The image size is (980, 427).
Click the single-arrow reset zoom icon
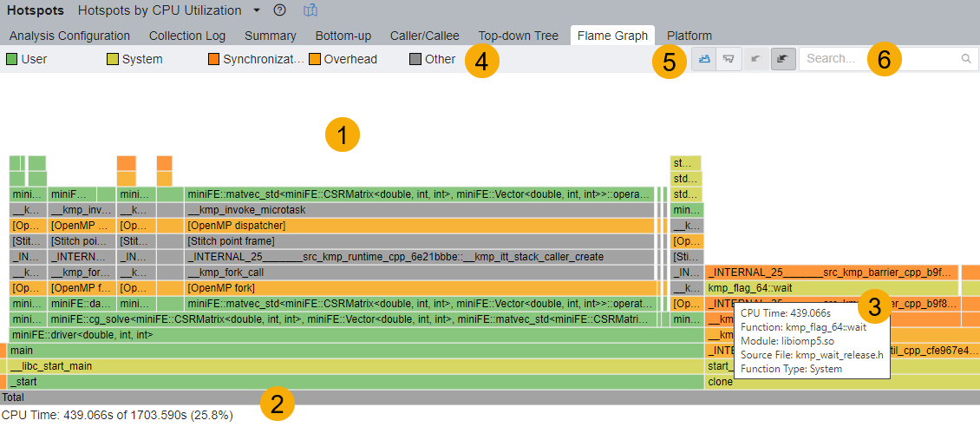pyautogui.click(x=756, y=59)
